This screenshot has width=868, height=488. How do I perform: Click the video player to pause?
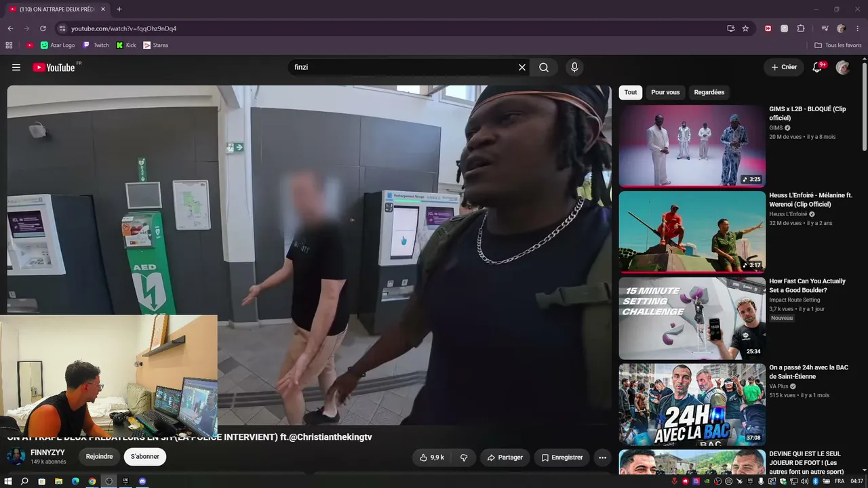[309, 255]
